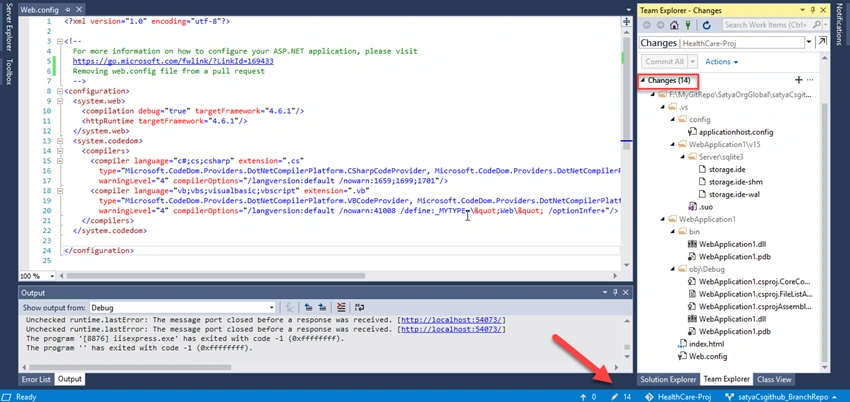Screen dimensions: 850x402
Task: Click Team Explorer Forward navigation arrow
Action: point(660,25)
